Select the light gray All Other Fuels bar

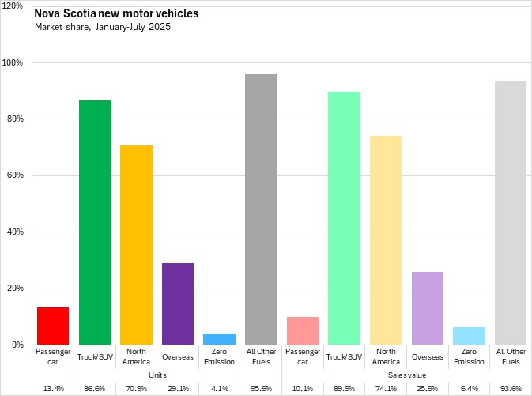click(x=511, y=213)
